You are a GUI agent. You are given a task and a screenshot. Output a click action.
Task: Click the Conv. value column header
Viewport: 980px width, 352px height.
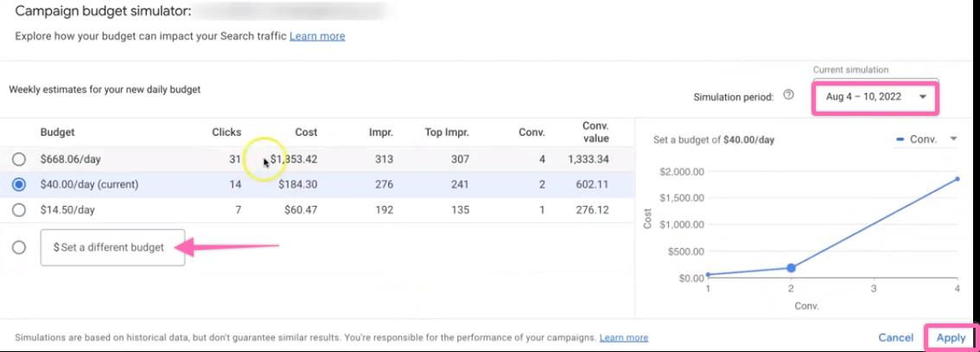pos(595,132)
